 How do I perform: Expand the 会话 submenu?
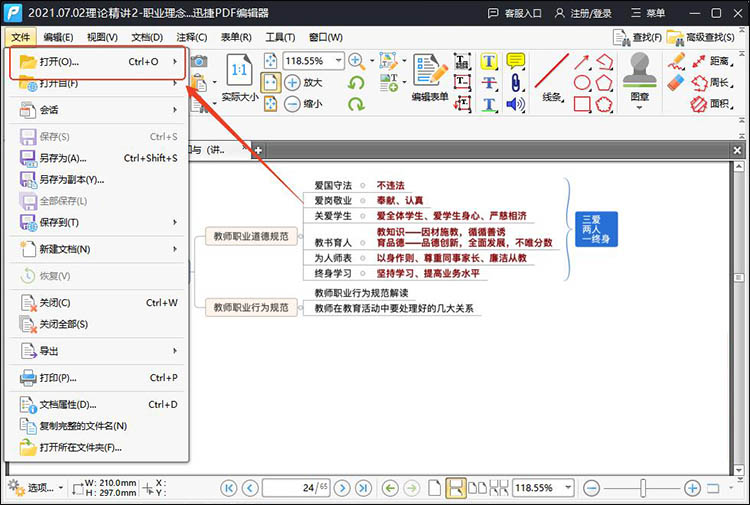[x=97, y=110]
